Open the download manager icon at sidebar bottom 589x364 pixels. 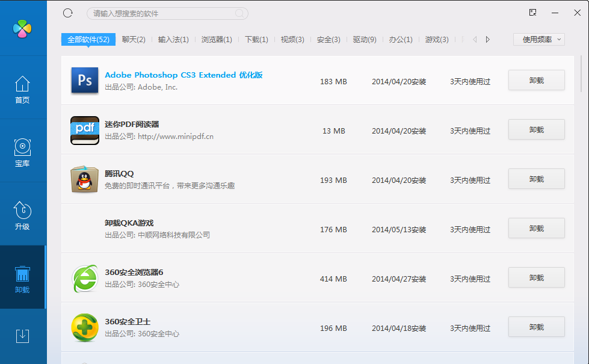[x=22, y=336]
